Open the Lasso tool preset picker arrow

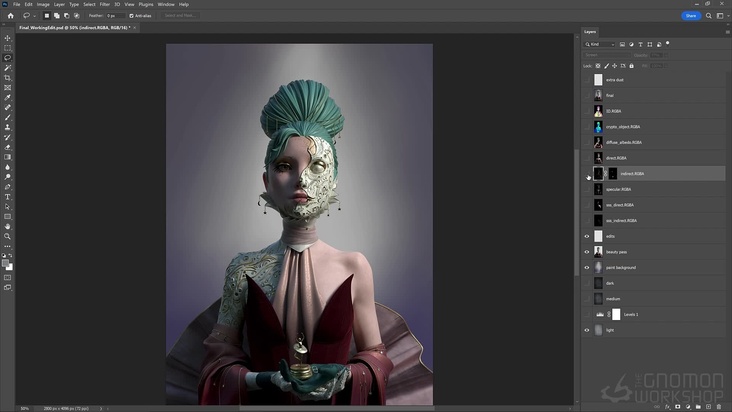[34, 16]
